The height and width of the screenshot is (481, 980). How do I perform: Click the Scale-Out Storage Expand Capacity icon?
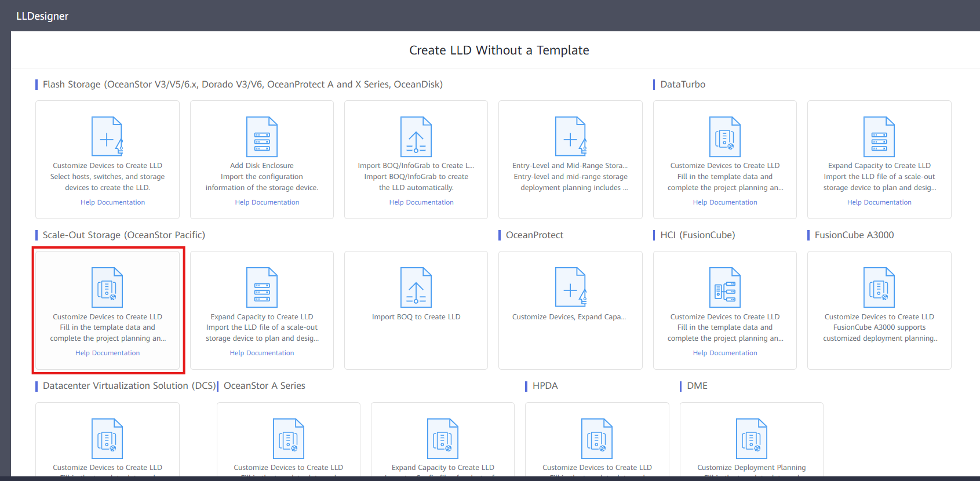click(x=262, y=287)
